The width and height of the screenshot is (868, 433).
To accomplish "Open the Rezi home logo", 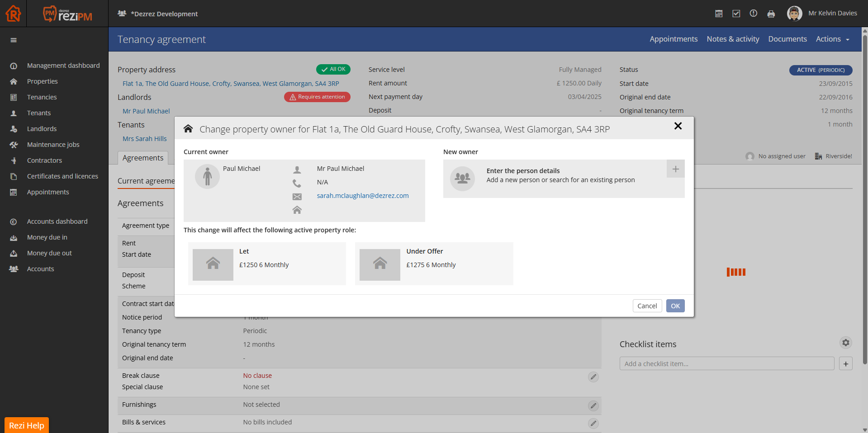I will [13, 14].
